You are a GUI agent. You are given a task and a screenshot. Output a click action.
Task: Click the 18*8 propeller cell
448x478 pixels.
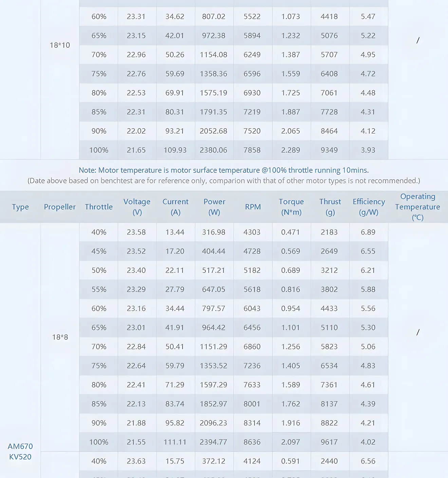tap(60, 337)
